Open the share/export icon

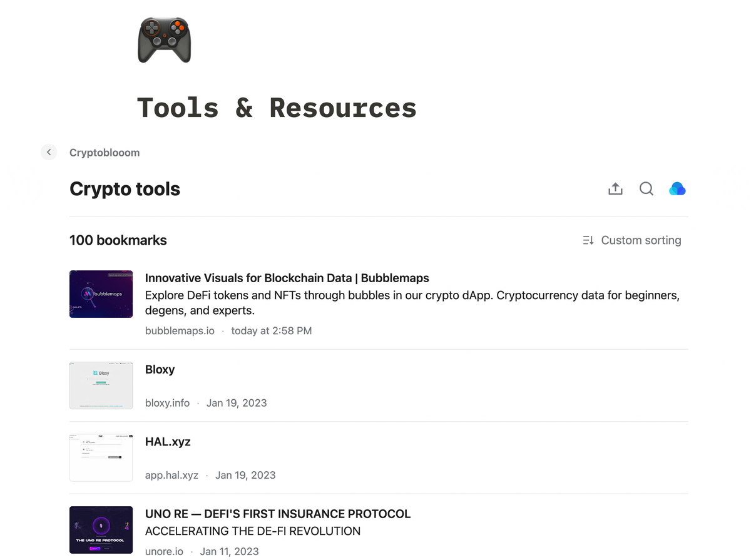(615, 189)
